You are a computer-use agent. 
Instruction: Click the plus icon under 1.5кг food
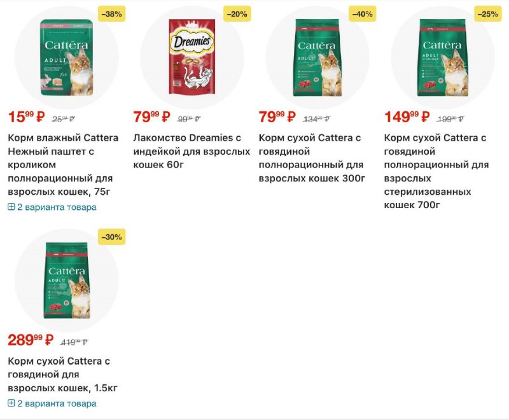tap(11, 403)
